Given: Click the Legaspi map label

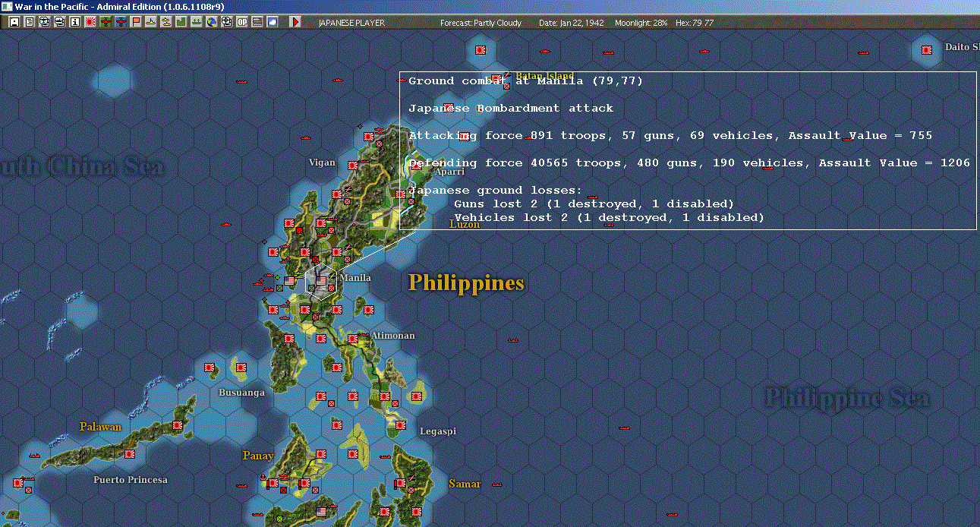Looking at the screenshot, I should click(438, 431).
